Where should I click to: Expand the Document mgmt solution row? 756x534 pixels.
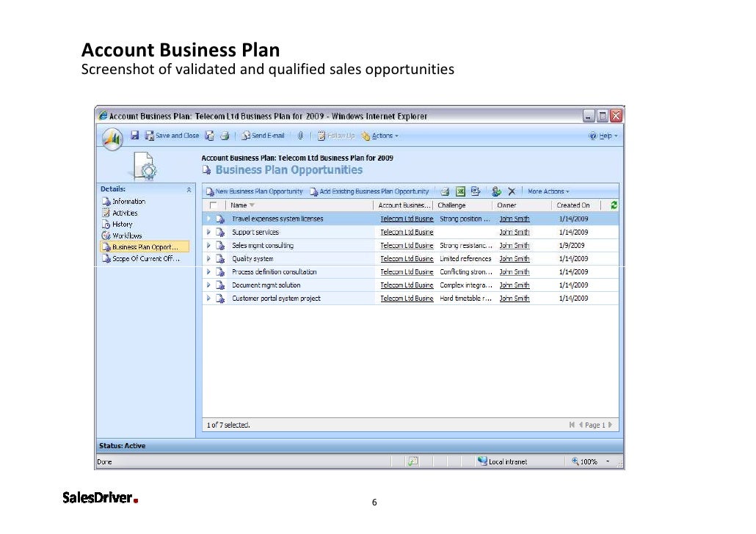pos(208,285)
